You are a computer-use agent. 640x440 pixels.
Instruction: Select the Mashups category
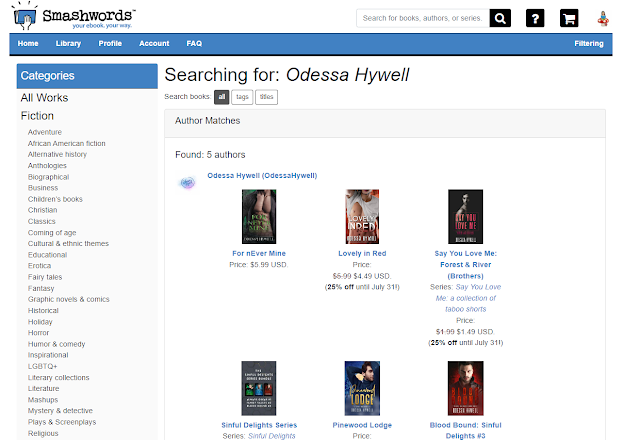click(43, 400)
